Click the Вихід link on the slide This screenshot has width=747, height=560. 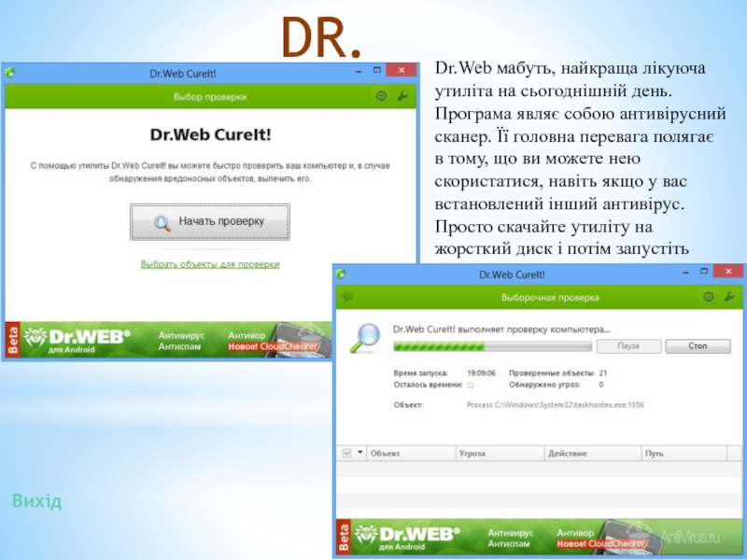[x=36, y=501]
